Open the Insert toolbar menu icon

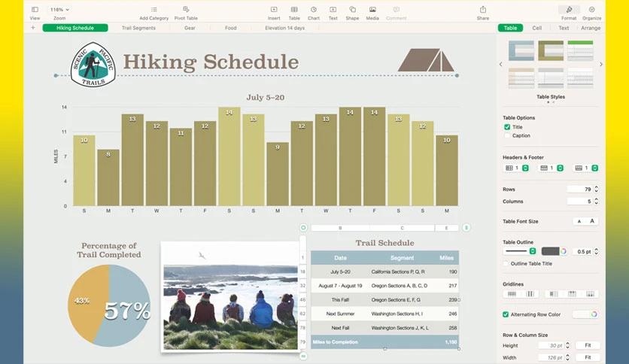(x=274, y=10)
